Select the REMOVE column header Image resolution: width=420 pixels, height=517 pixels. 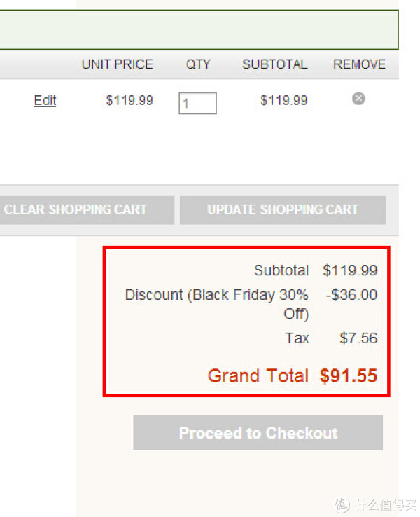(359, 64)
